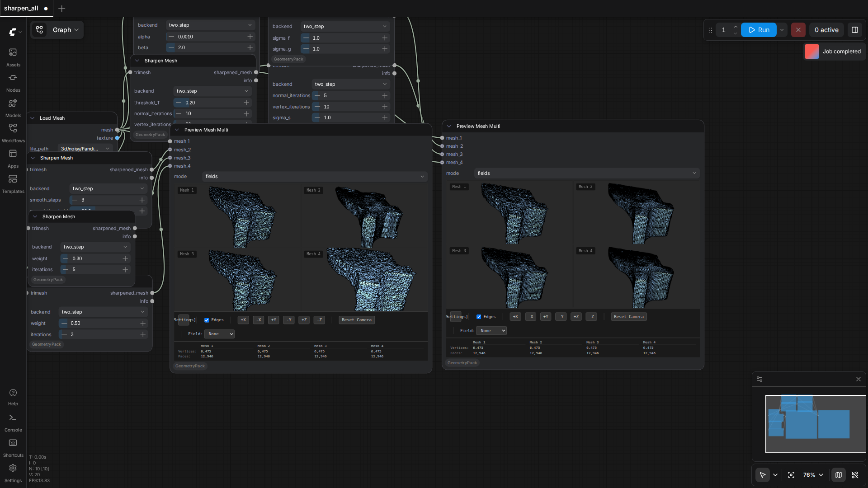The image size is (868, 488).
Task: Open the Help icon in sidebar
Action: (x=13, y=397)
